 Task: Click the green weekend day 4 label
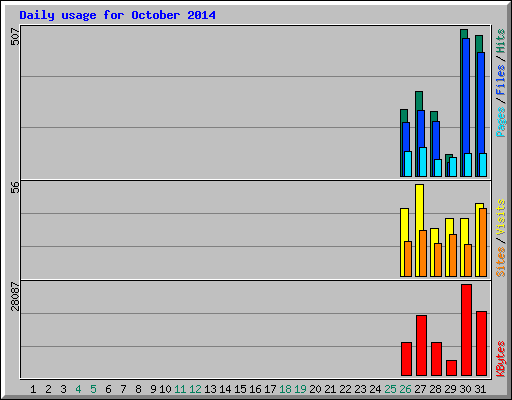[x=78, y=389]
